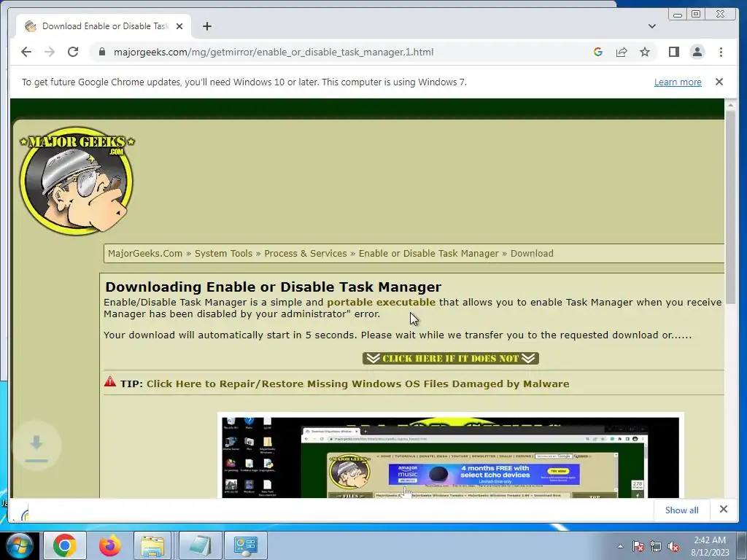Image resolution: width=747 pixels, height=560 pixels.
Task: View site security padlock info
Action: [x=102, y=52]
